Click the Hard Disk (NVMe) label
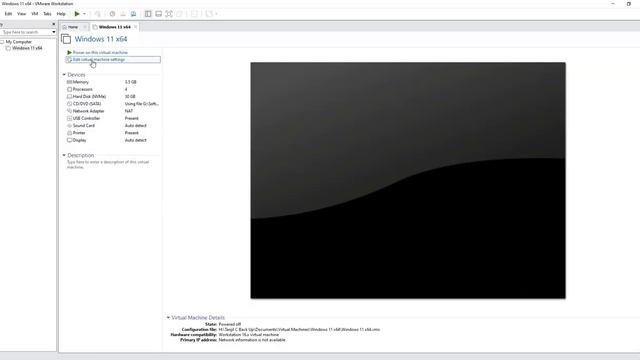This screenshot has height=360, width=640. (x=89, y=97)
